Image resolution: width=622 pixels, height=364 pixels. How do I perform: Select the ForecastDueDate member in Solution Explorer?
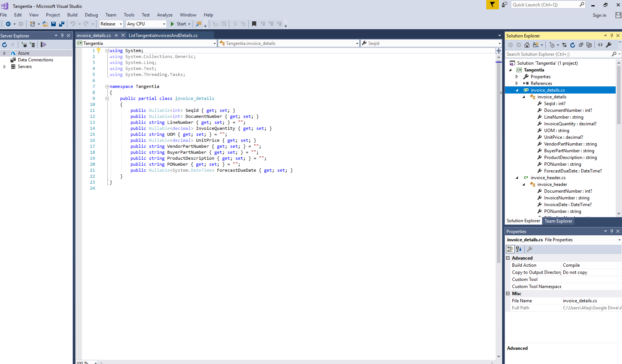point(573,171)
